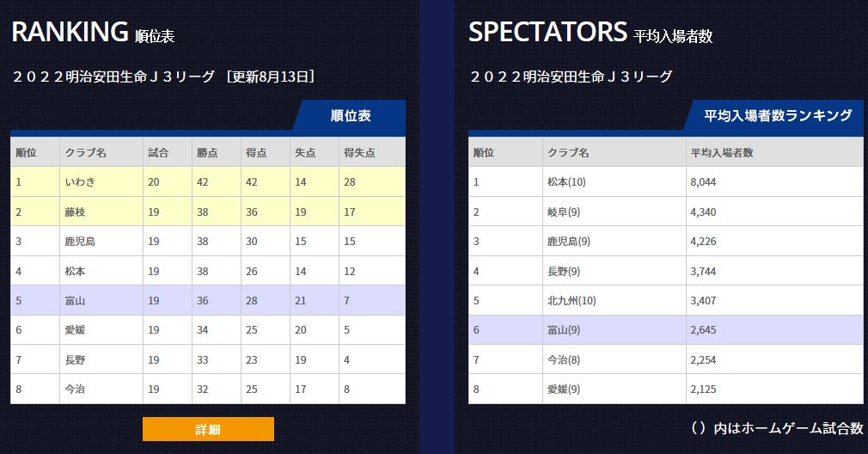Click 北九州(10) in the spectators table

[571, 300]
